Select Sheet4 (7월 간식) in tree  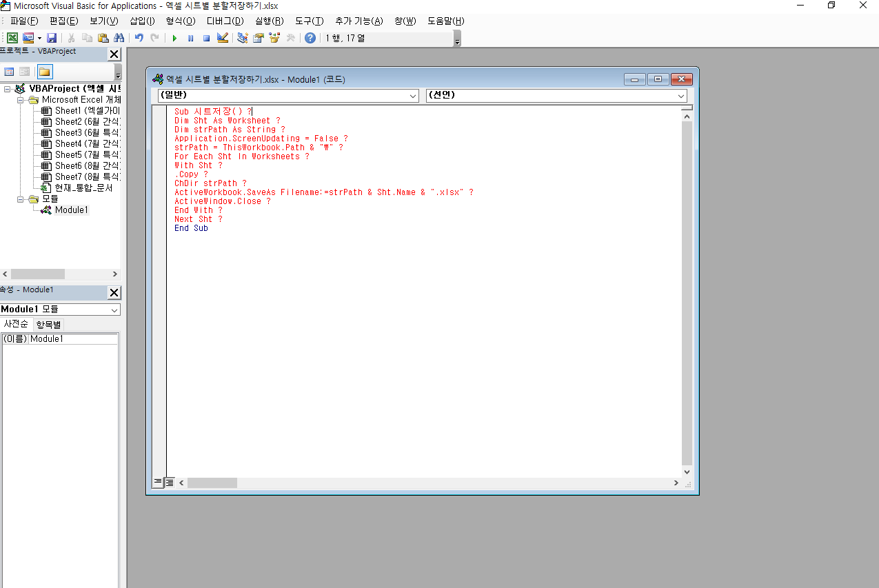click(87, 144)
